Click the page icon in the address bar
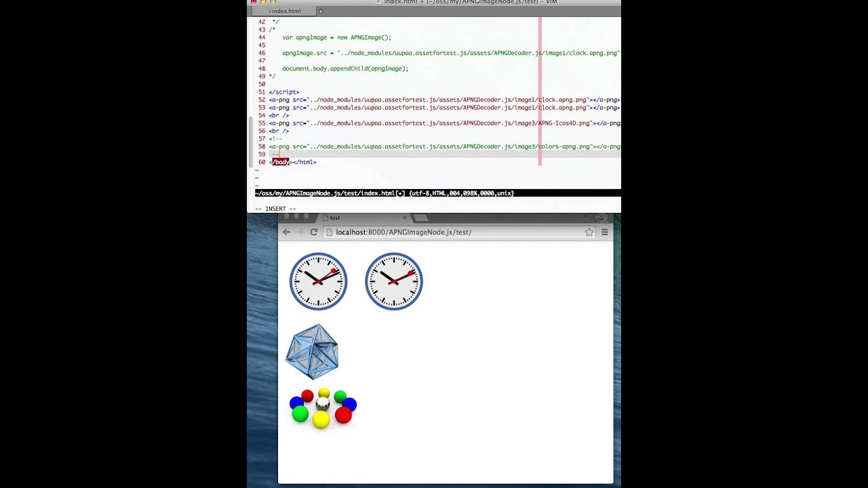The width and height of the screenshot is (868, 488). pos(330,232)
